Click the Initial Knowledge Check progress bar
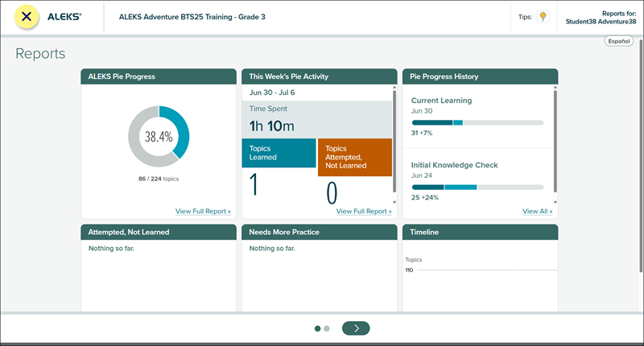The image size is (644, 346). [x=477, y=187]
